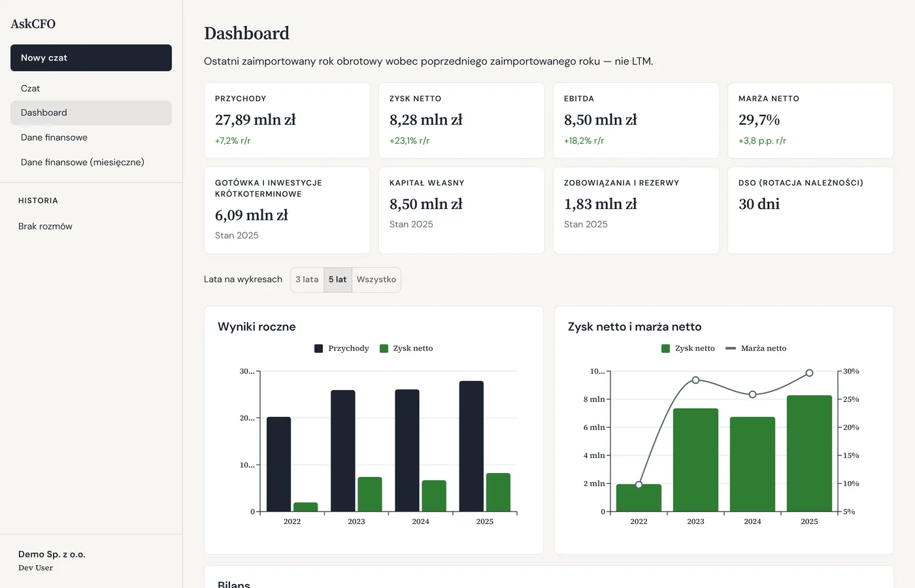Click the Marża netto 29,7% value

(759, 120)
